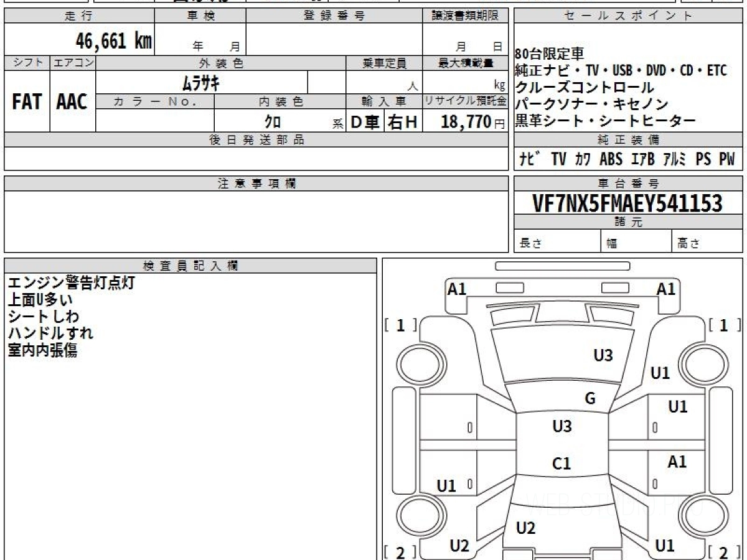Viewport: 747px width, 560px height.
Task: Select the PW equipment label
Action: [727, 159]
